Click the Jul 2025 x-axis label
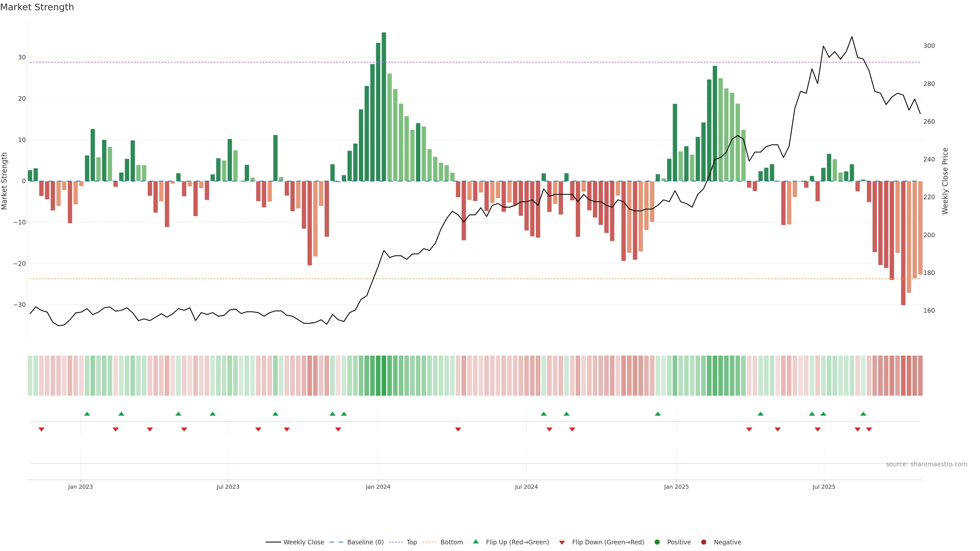 [x=824, y=487]
